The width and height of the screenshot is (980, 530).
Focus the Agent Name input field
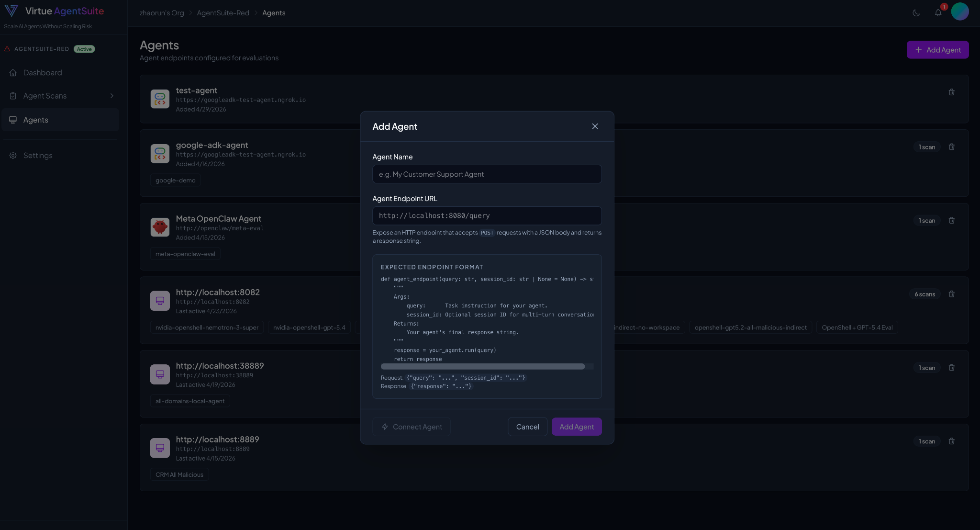[x=487, y=174]
